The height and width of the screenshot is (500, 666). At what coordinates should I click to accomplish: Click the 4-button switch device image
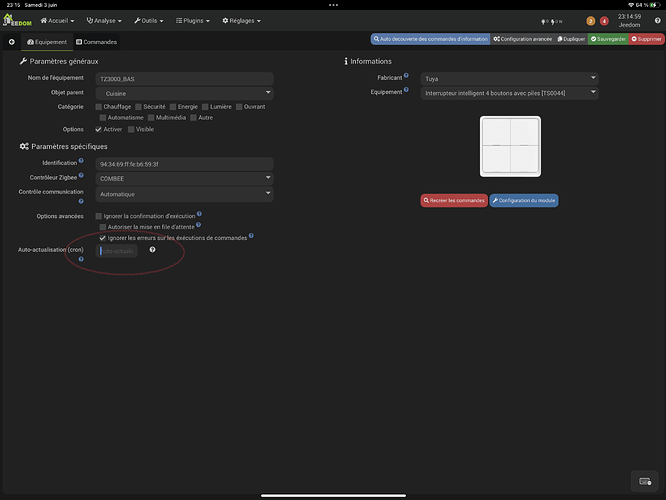[x=510, y=146]
